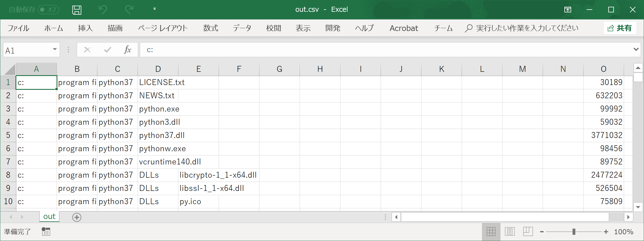This screenshot has height=241, width=644.
Task: Switch to the チーム ribbon tab
Action: 443,28
